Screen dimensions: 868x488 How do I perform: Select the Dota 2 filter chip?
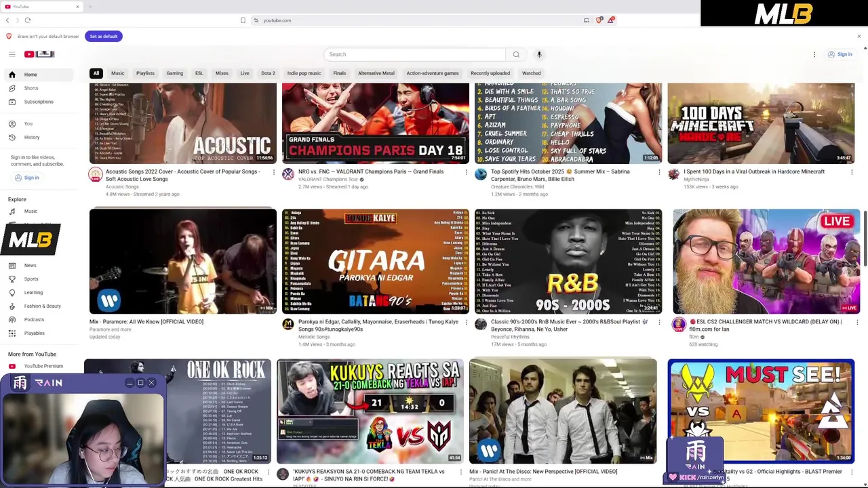(269, 73)
